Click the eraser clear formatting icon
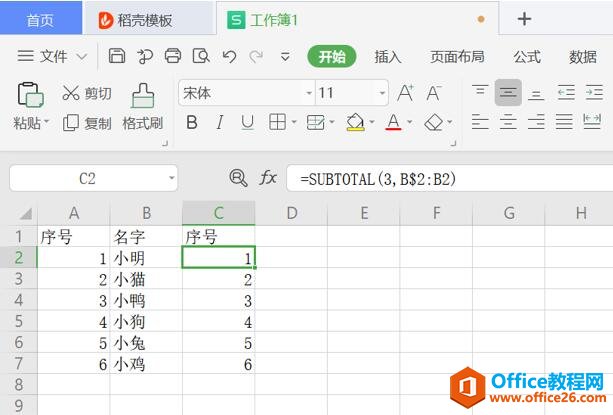Image resolution: width=613 pixels, height=415 pixels. pyautogui.click(x=434, y=122)
